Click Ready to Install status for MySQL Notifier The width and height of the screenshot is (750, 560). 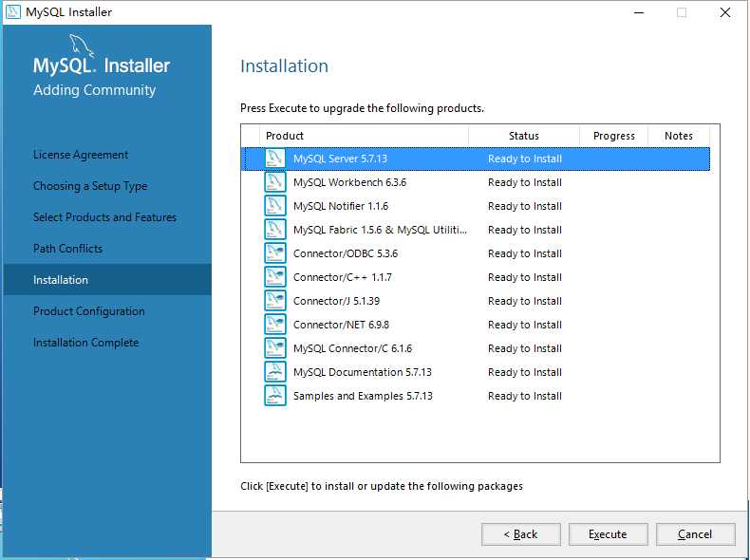(x=525, y=206)
